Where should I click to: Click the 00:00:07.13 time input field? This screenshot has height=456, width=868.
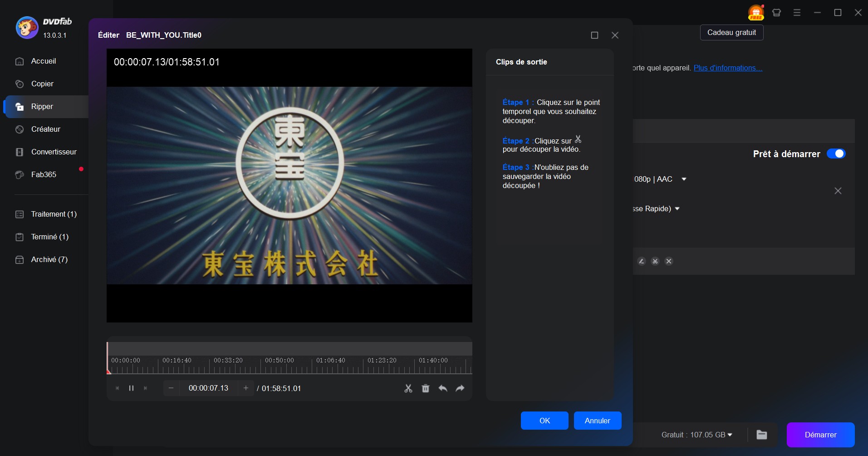(208, 388)
